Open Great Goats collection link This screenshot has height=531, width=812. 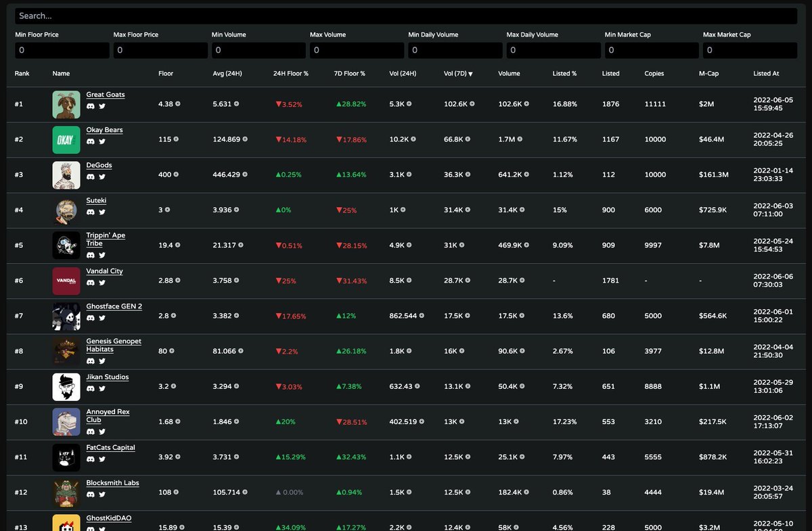pyautogui.click(x=106, y=95)
